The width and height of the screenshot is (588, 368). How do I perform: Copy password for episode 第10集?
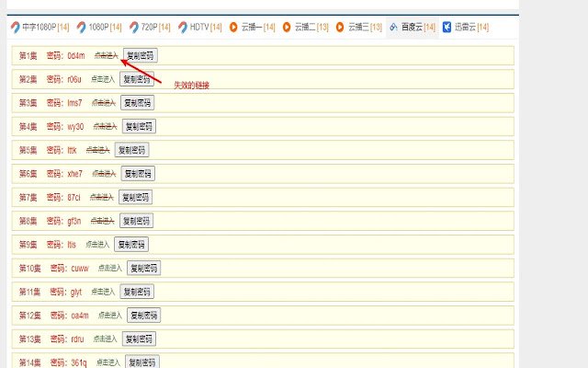(x=144, y=268)
